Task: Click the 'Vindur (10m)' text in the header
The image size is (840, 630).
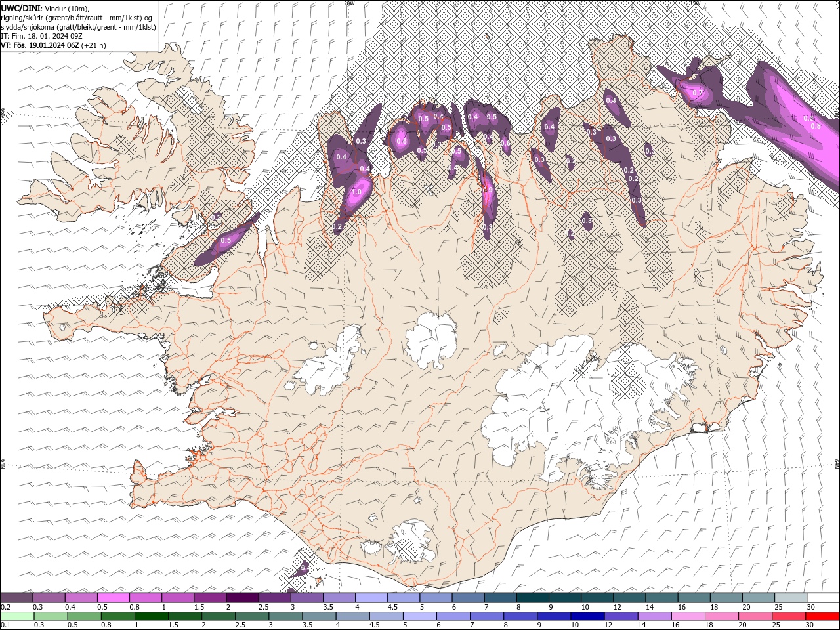Action: coord(67,8)
